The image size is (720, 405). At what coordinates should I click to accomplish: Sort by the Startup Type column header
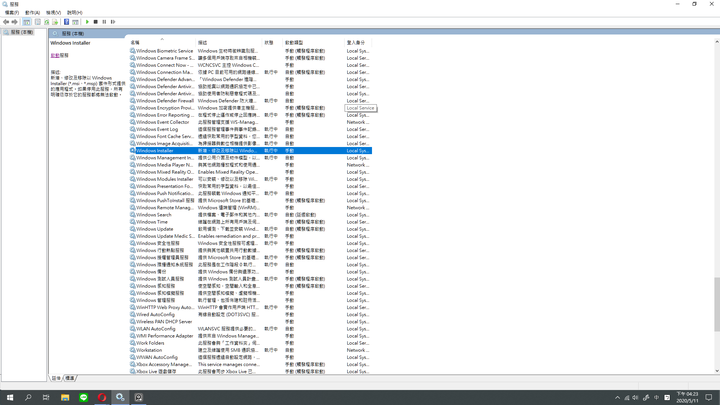(313, 42)
